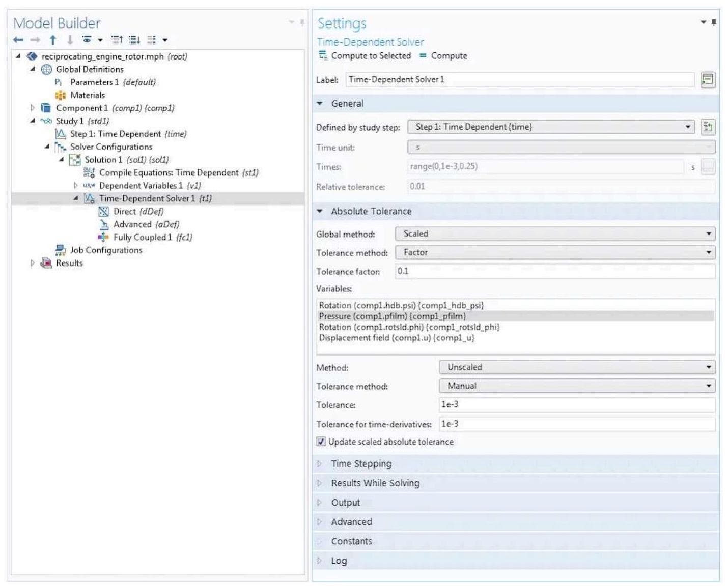This screenshot has height=586, width=728.
Task: Expand the Component 1 tree node
Action: (33, 108)
